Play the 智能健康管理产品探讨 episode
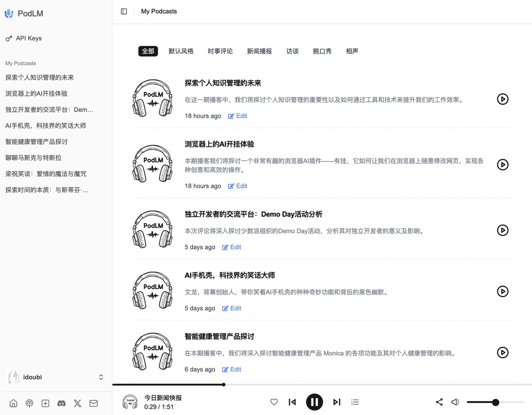 click(503, 353)
